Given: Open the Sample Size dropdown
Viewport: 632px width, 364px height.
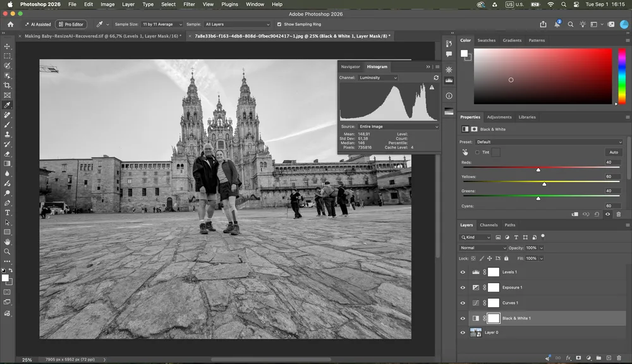Looking at the screenshot, I should tap(162, 24).
